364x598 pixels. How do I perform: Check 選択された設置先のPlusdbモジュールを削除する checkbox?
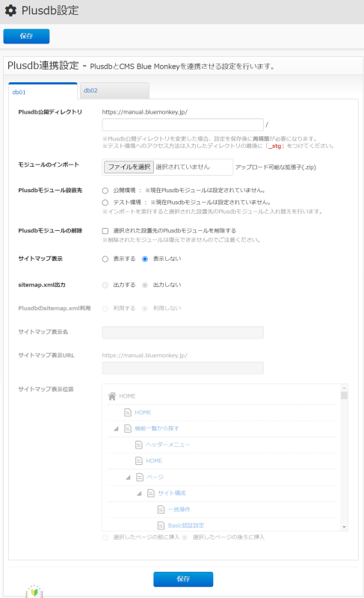point(105,231)
